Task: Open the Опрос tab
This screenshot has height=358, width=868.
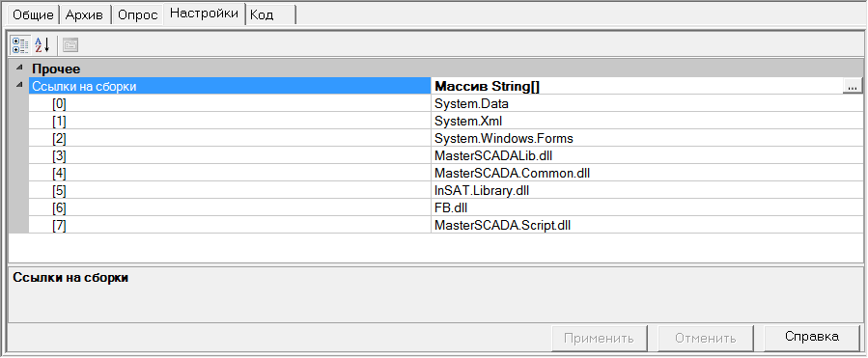Action: click(138, 14)
